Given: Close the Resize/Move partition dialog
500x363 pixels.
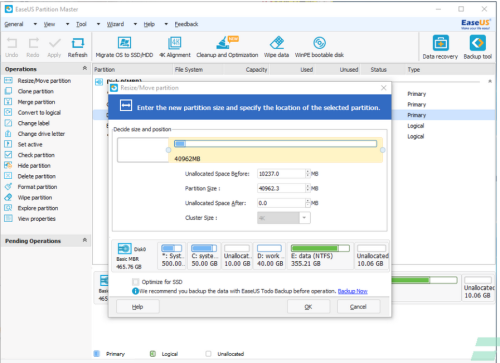Looking at the screenshot, I should (384, 88).
